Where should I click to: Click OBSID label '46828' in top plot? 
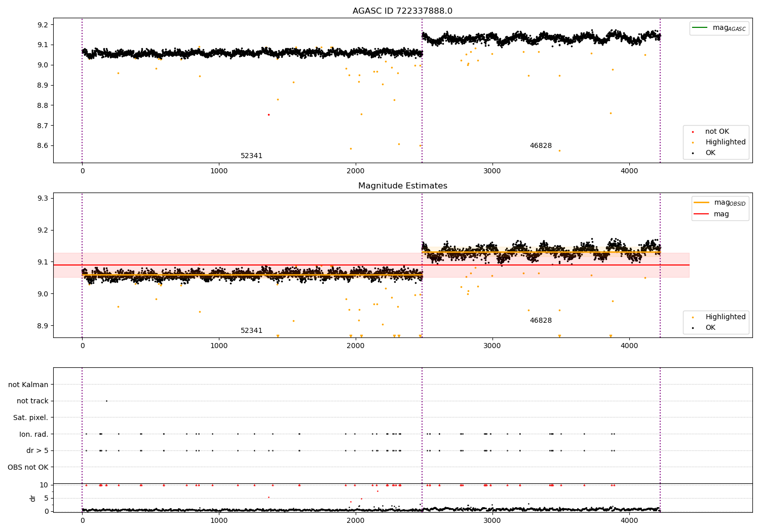[541, 146]
